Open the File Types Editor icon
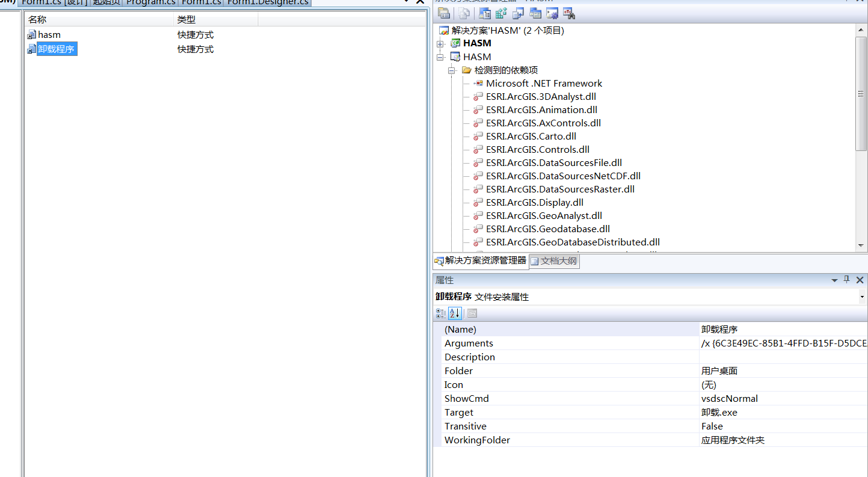 point(519,13)
